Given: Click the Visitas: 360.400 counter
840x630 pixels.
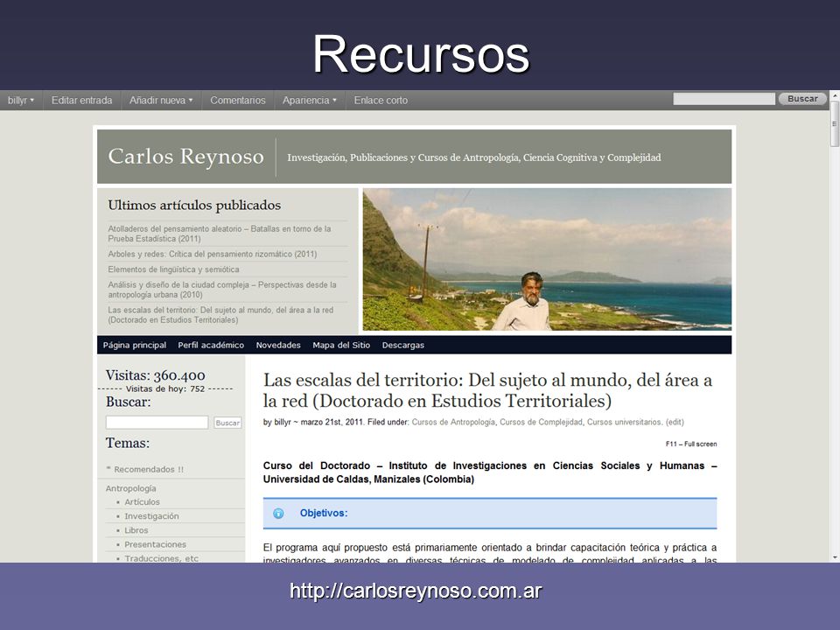Looking at the screenshot, I should pos(156,375).
